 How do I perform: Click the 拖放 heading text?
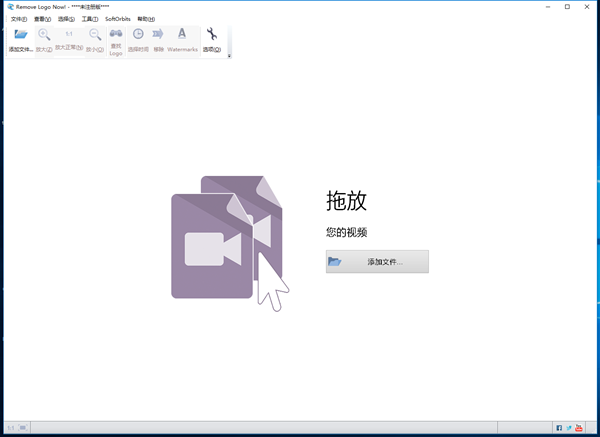pyautogui.click(x=347, y=200)
